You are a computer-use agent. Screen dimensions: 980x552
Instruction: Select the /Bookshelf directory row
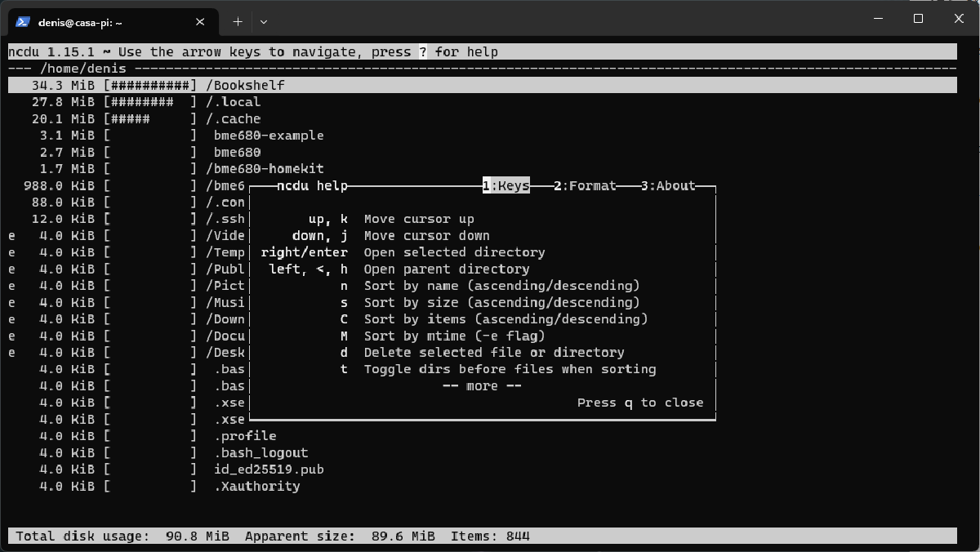pos(483,85)
